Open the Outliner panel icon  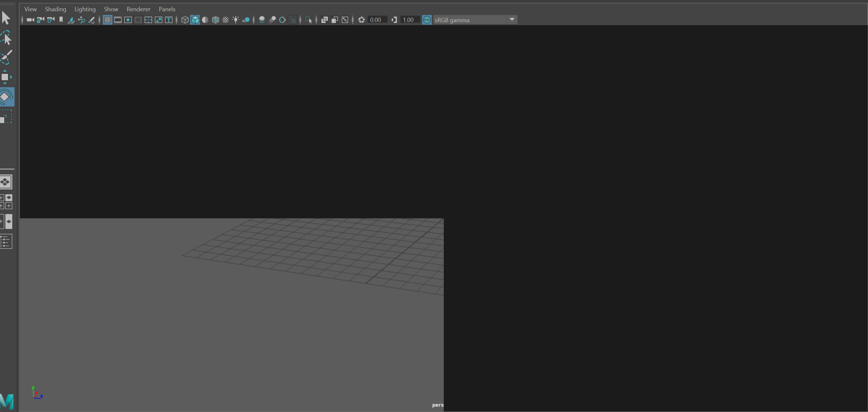6,241
